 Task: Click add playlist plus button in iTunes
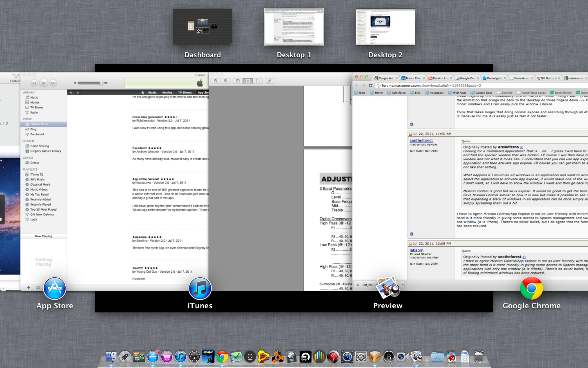(x=29, y=288)
